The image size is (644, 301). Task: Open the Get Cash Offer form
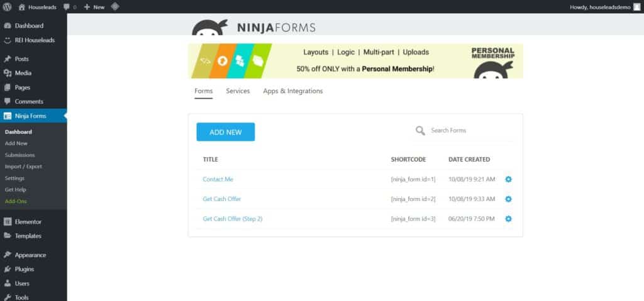(222, 199)
